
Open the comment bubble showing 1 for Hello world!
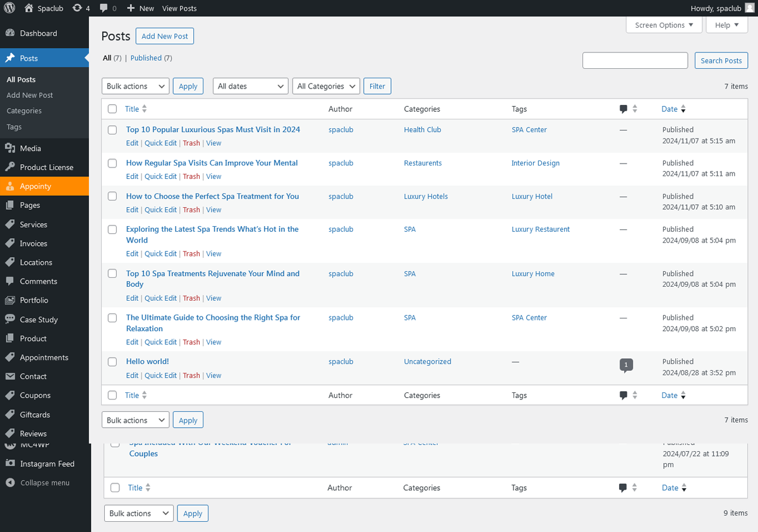626,365
